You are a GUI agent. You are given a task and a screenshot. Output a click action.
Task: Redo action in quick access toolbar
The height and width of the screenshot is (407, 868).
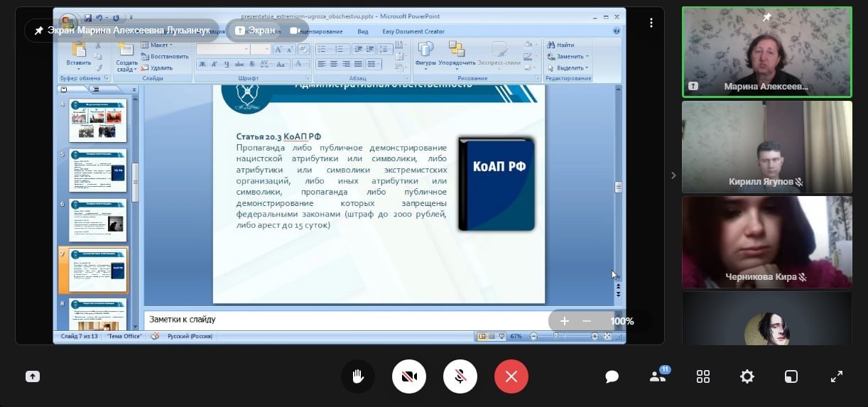(116, 17)
